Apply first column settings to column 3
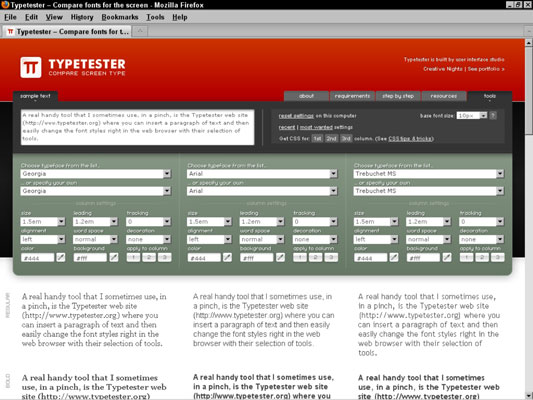533x400 pixels. 165,257
